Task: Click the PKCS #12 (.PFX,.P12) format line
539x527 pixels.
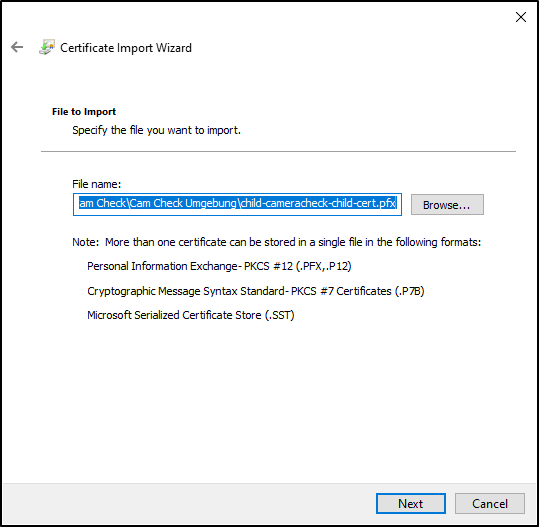Action: point(219,266)
